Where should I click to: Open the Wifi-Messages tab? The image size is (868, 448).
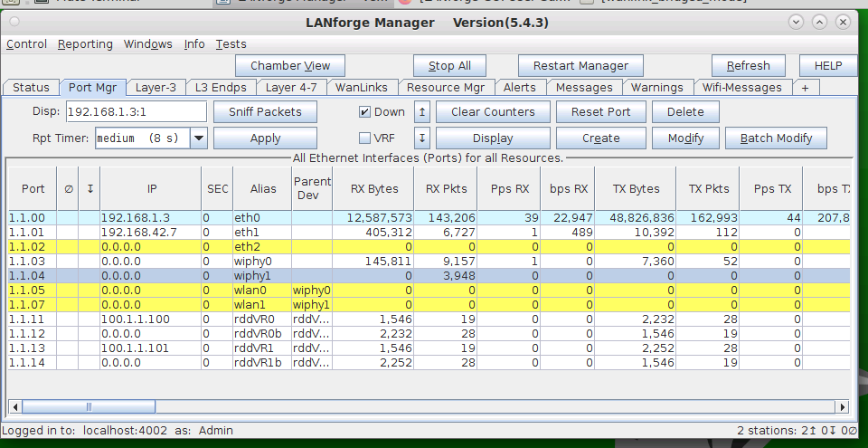coord(741,88)
